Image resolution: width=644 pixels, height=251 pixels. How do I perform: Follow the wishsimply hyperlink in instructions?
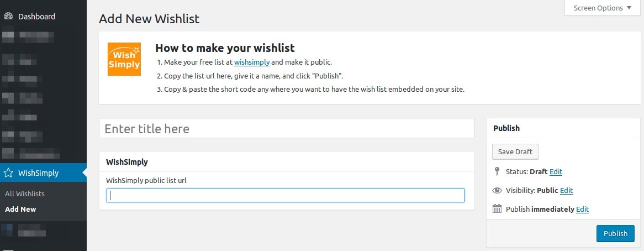coord(252,62)
